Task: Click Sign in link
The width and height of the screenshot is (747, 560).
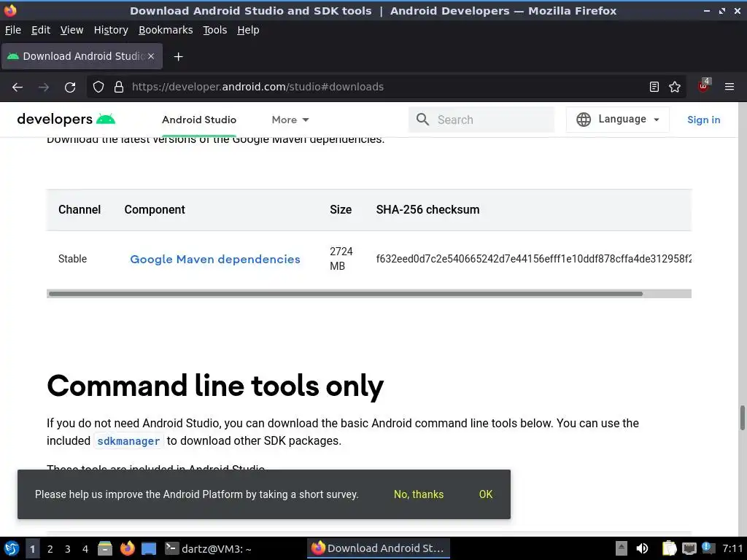Action: pyautogui.click(x=704, y=120)
